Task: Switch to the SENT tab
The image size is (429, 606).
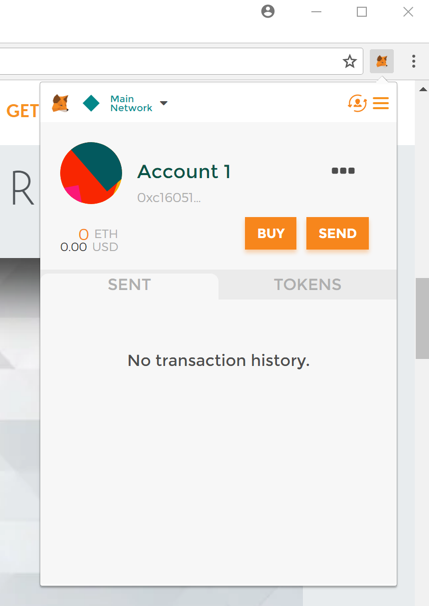Action: point(129,285)
